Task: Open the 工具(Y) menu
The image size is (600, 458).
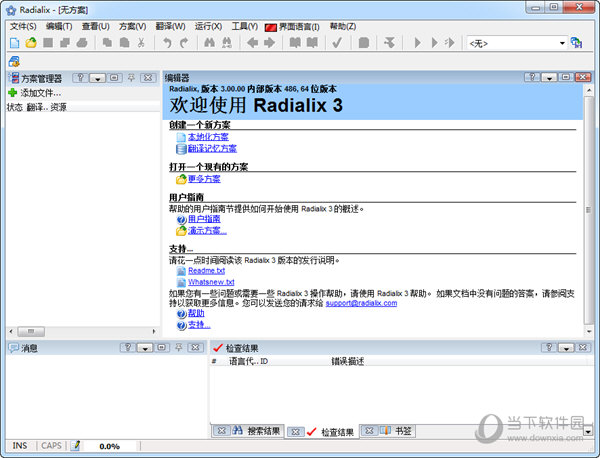Action: point(245,26)
